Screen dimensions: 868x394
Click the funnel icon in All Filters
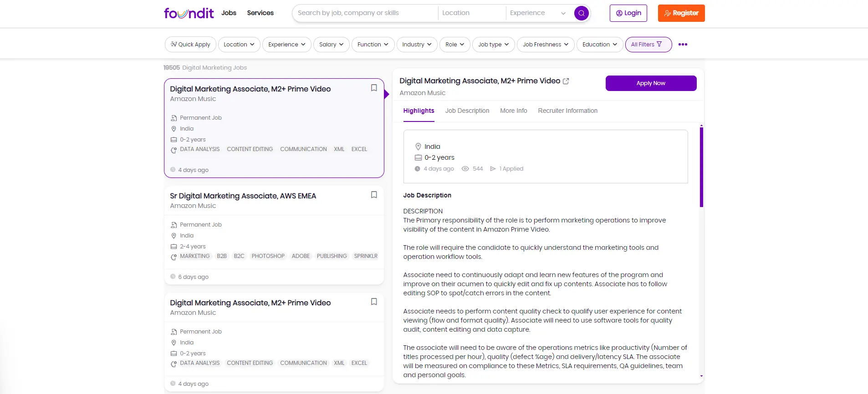tap(659, 44)
